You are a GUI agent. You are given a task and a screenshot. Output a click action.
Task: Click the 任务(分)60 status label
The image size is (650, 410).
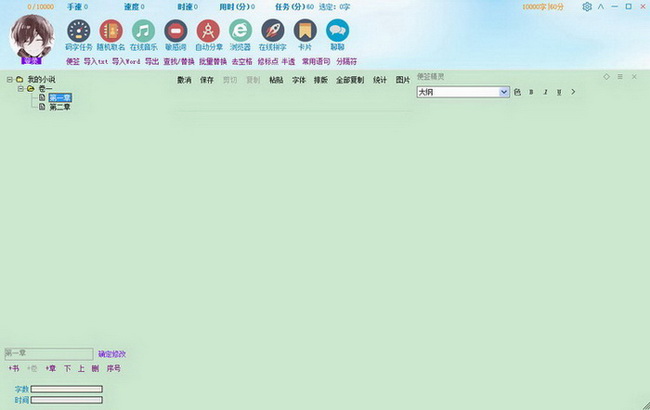click(x=294, y=7)
